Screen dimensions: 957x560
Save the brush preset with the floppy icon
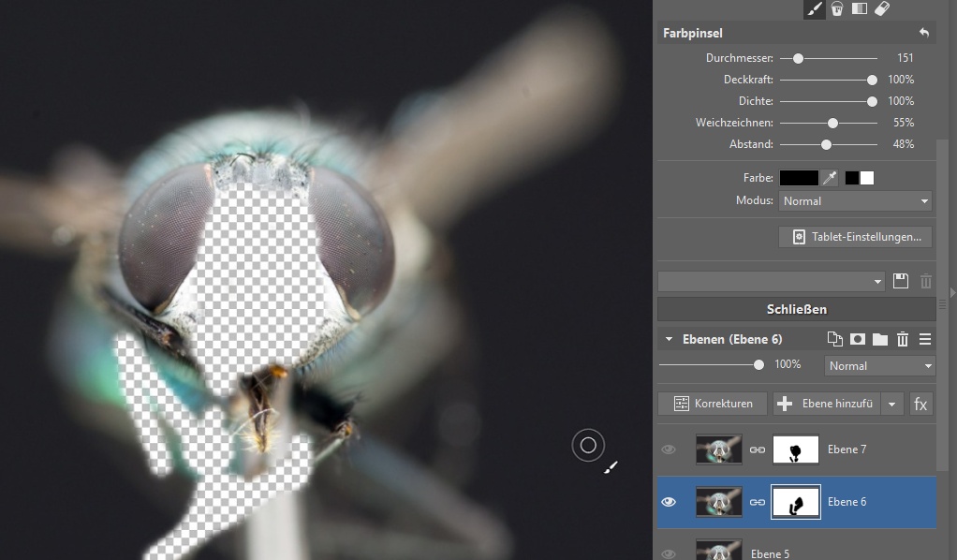point(901,281)
